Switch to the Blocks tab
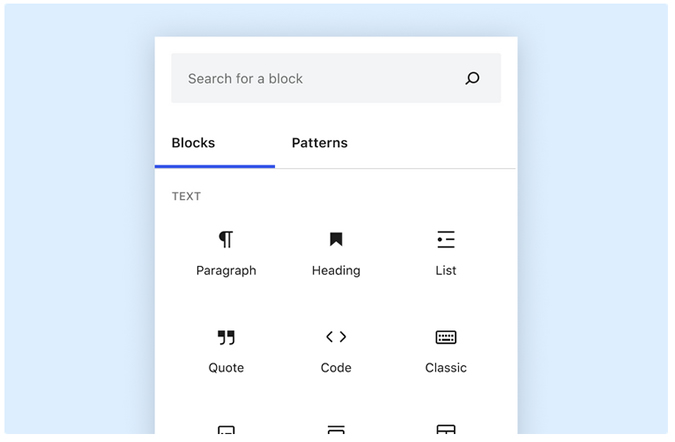Viewport: 675px width, 442px height. [x=193, y=143]
